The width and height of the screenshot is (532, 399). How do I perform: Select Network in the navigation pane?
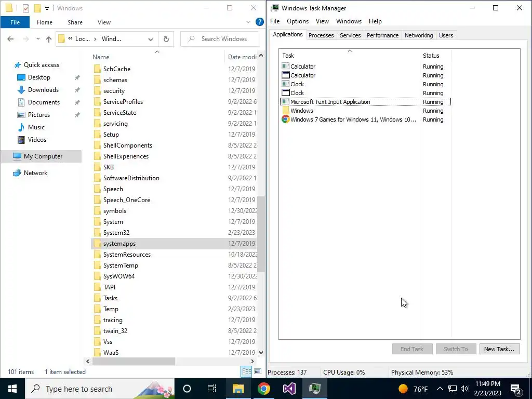pyautogui.click(x=35, y=173)
